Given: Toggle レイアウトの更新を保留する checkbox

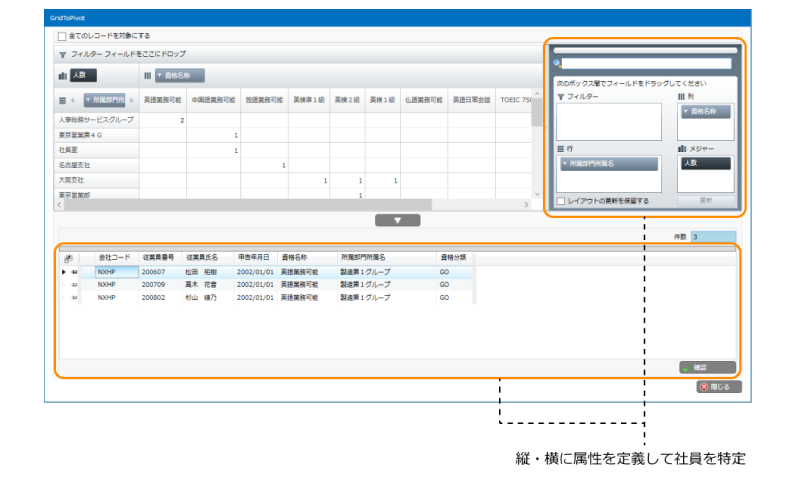Looking at the screenshot, I should 560,201.
